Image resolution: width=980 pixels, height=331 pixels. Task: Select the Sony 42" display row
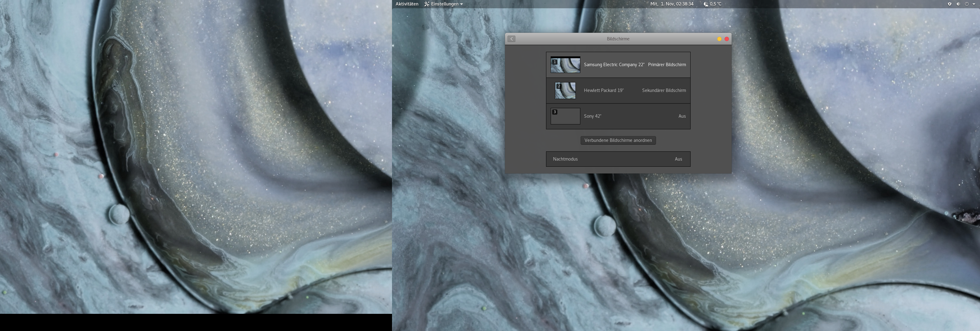[618, 116]
